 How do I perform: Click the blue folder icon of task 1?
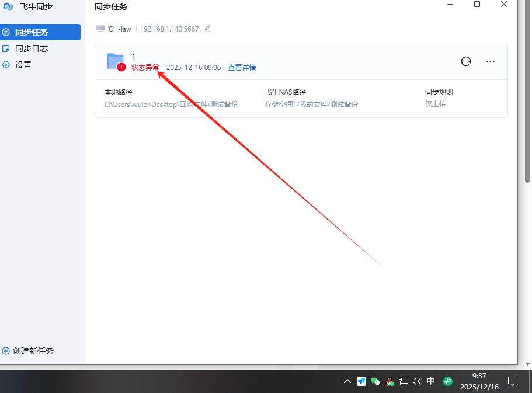(114, 60)
